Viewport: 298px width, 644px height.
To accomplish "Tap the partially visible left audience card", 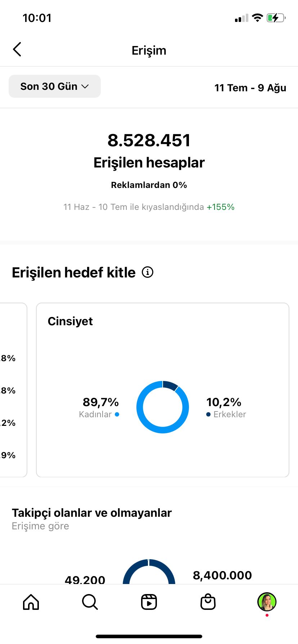I will point(13,390).
